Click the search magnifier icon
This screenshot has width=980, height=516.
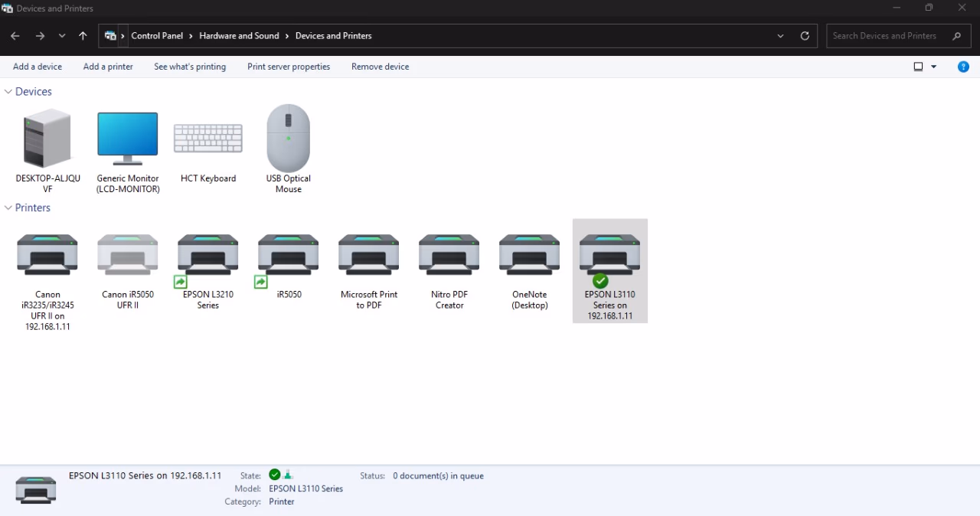click(x=957, y=36)
